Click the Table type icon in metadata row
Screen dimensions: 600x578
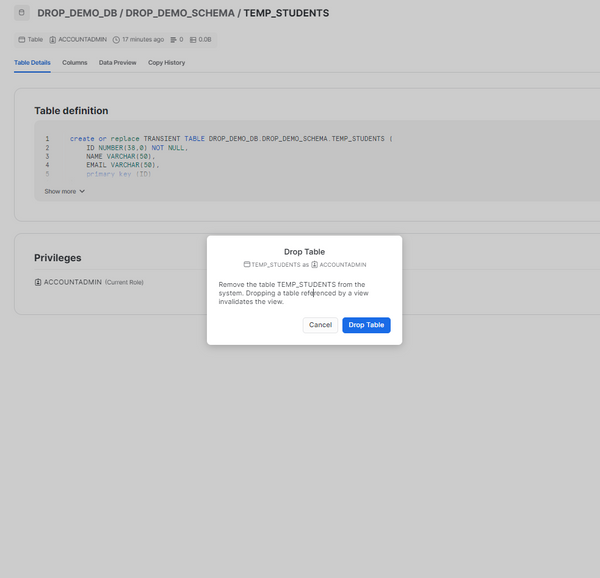[22, 40]
